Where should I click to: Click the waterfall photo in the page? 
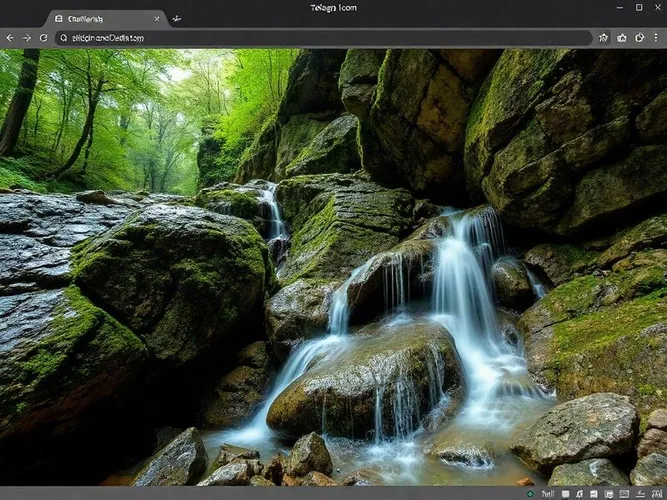point(334,267)
